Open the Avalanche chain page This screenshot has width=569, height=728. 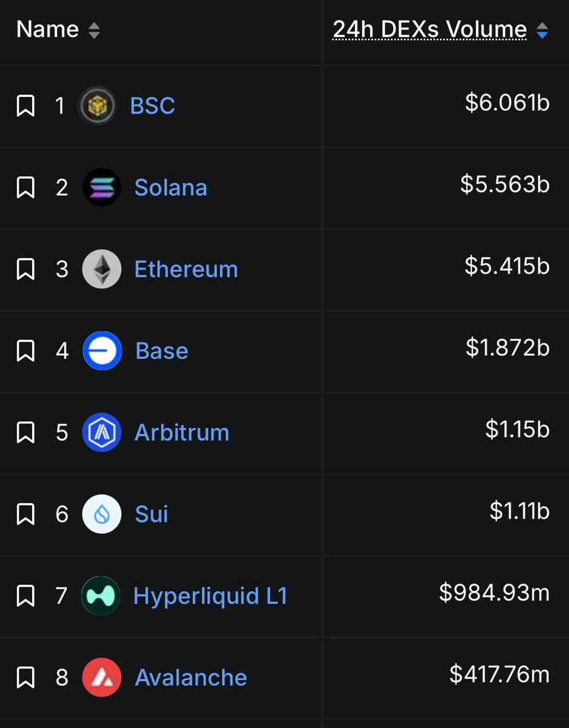pos(191,677)
